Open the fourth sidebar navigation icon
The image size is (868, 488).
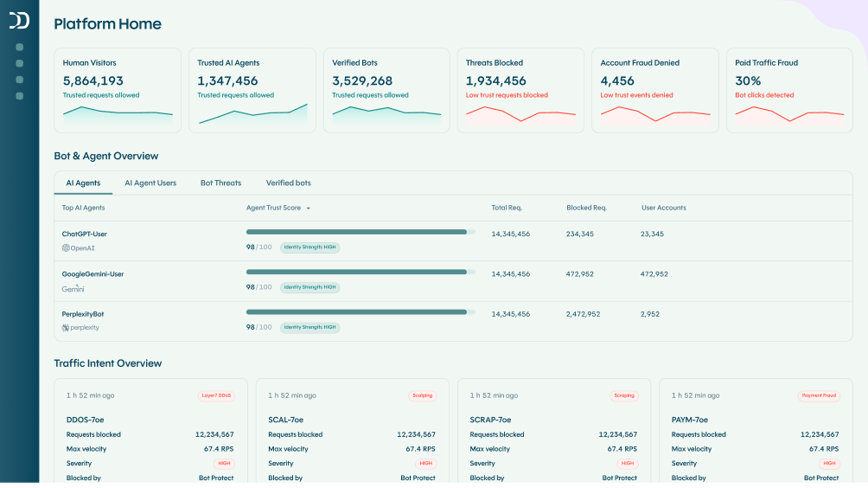19,96
